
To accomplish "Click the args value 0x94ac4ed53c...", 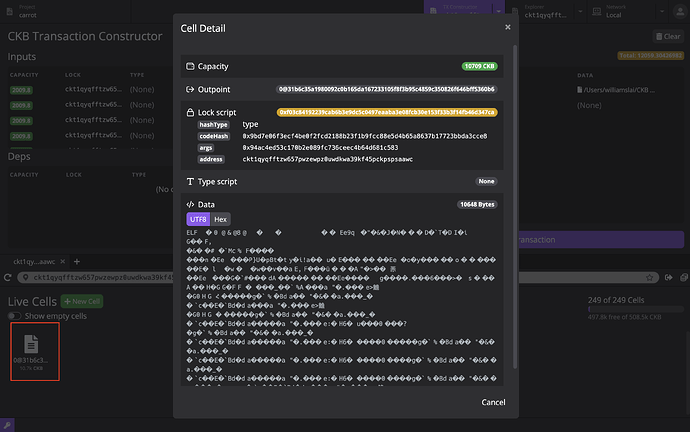I will [x=320, y=148].
